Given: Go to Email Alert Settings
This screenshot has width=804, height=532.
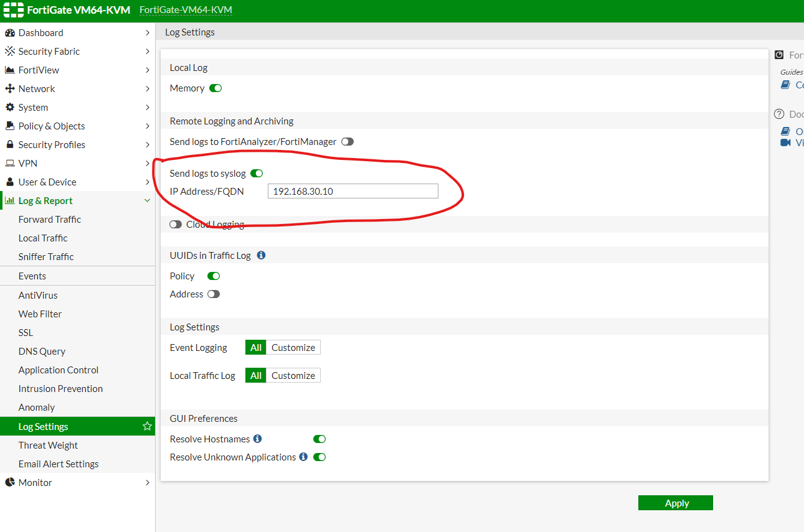Looking at the screenshot, I should (58, 464).
